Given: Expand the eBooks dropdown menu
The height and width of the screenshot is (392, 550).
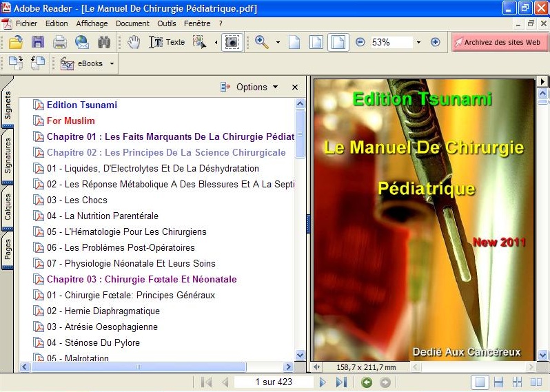Looking at the screenshot, I should pyautogui.click(x=112, y=63).
